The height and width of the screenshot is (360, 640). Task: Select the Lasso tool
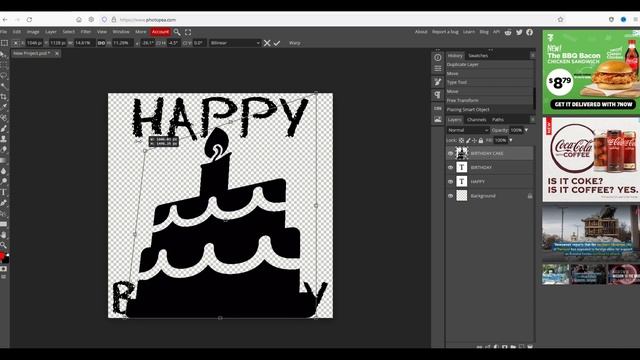tap(4, 76)
